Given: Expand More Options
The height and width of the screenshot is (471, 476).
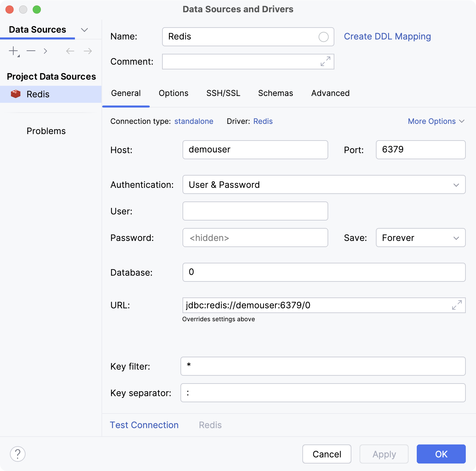Looking at the screenshot, I should (436, 121).
